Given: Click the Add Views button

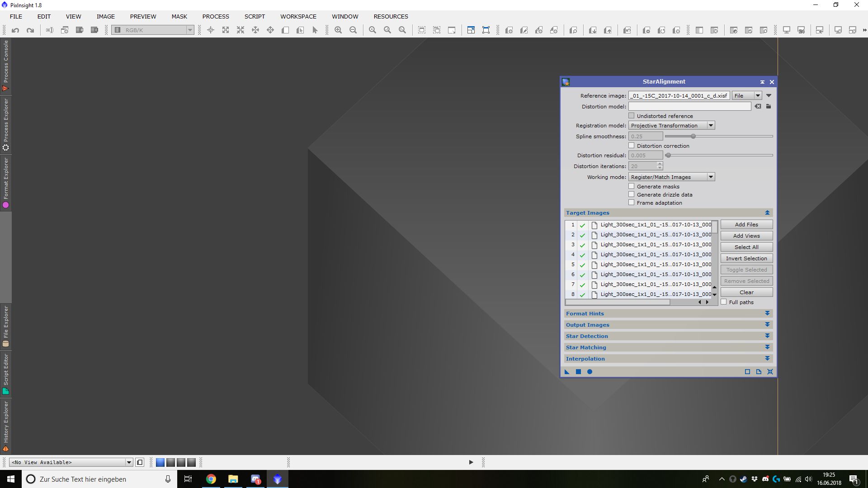Looking at the screenshot, I should [746, 236].
